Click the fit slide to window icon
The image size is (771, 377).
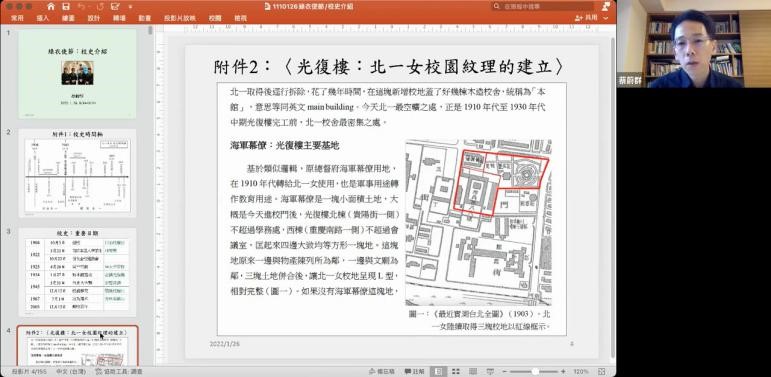pos(602,372)
